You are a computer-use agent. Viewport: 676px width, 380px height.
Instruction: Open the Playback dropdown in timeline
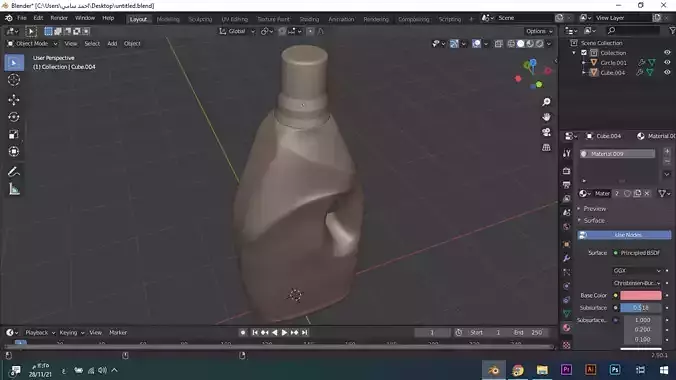[40, 333]
